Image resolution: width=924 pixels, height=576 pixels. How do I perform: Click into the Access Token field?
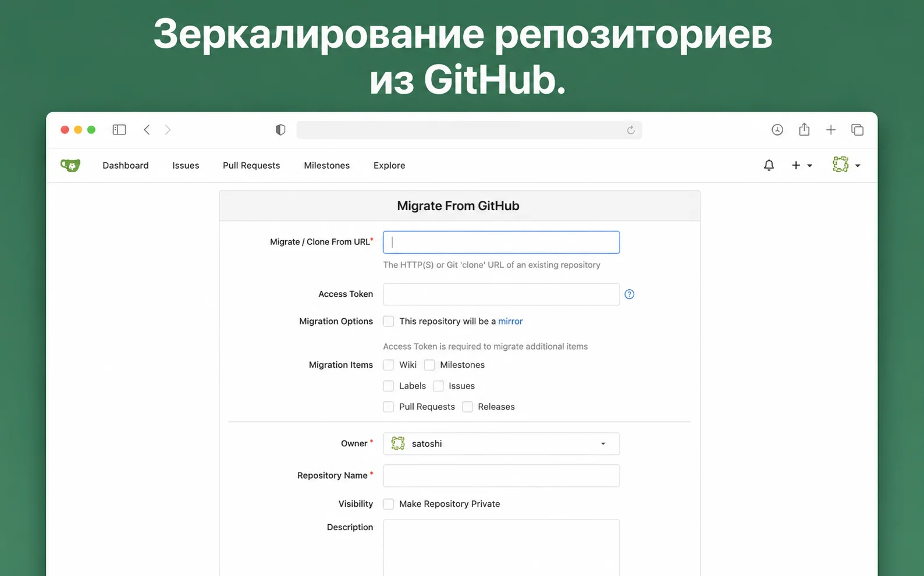click(501, 294)
